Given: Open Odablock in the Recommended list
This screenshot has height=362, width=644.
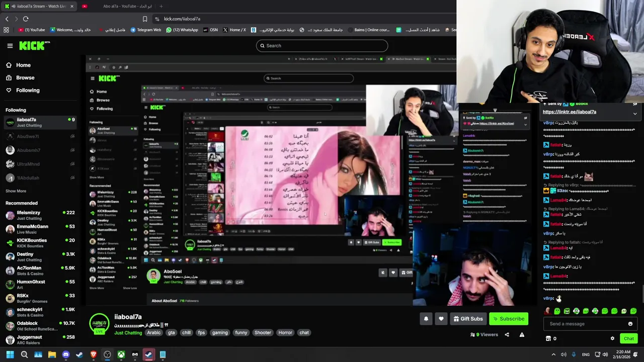Looking at the screenshot, I should pyautogui.click(x=39, y=326).
